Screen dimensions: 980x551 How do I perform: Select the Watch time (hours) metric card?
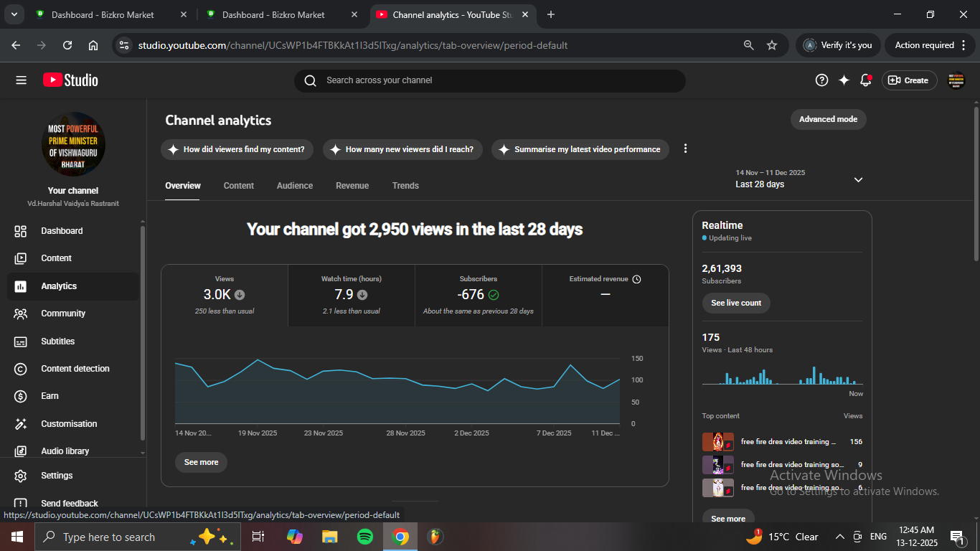pyautogui.click(x=352, y=296)
